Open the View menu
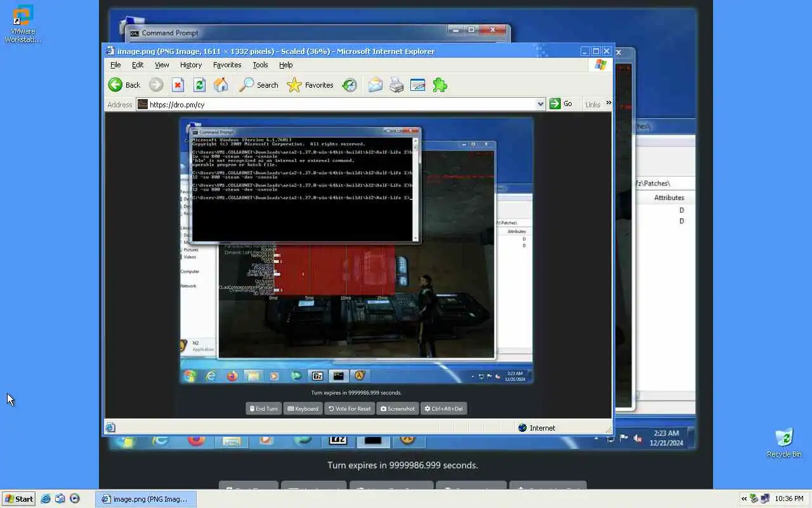 pyautogui.click(x=162, y=65)
